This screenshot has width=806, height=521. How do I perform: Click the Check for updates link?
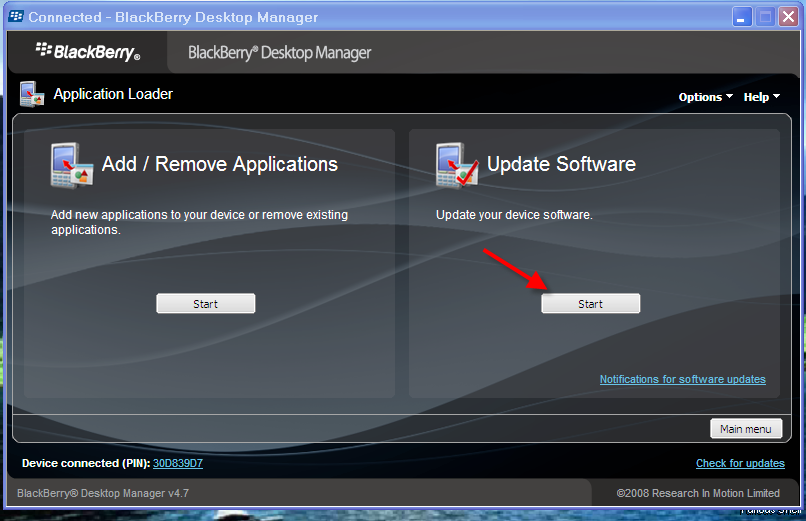click(x=740, y=463)
